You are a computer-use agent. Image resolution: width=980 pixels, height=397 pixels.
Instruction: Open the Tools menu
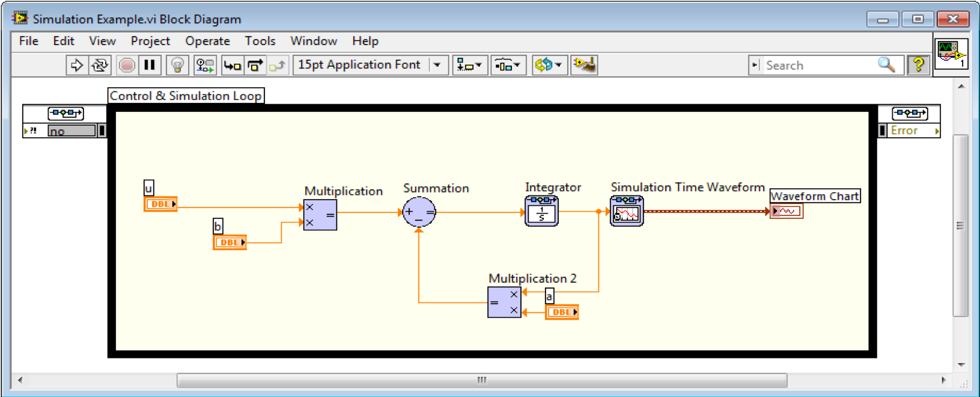(260, 41)
